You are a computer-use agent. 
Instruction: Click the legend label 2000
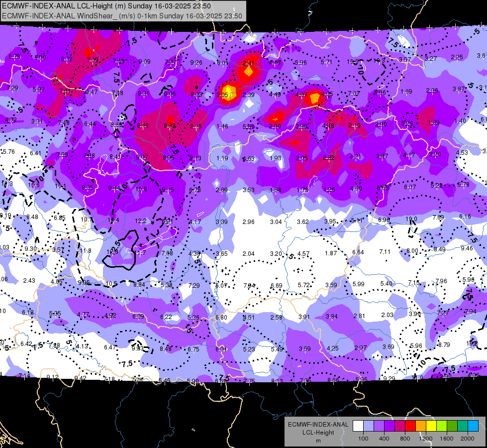point(468,439)
